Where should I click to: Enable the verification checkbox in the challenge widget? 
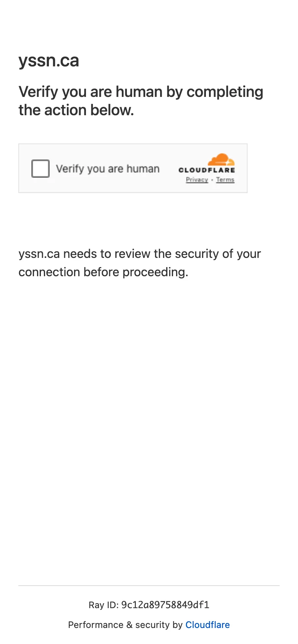(x=40, y=168)
